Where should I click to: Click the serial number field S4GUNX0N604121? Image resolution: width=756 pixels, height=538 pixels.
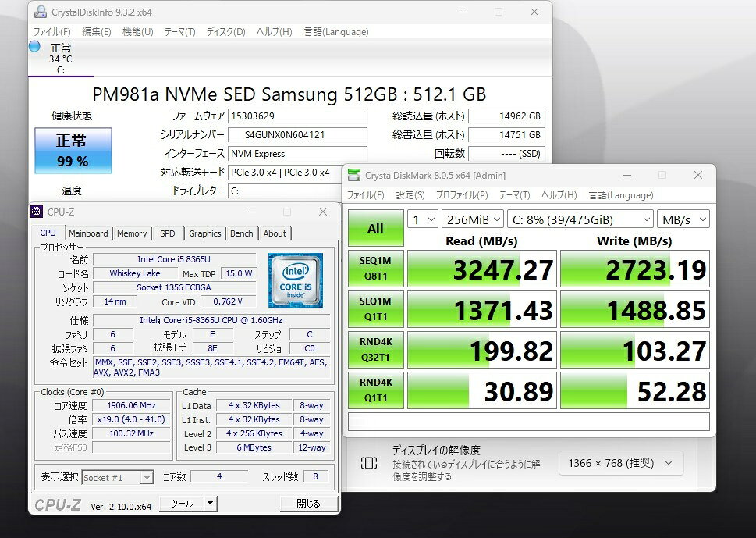click(296, 134)
